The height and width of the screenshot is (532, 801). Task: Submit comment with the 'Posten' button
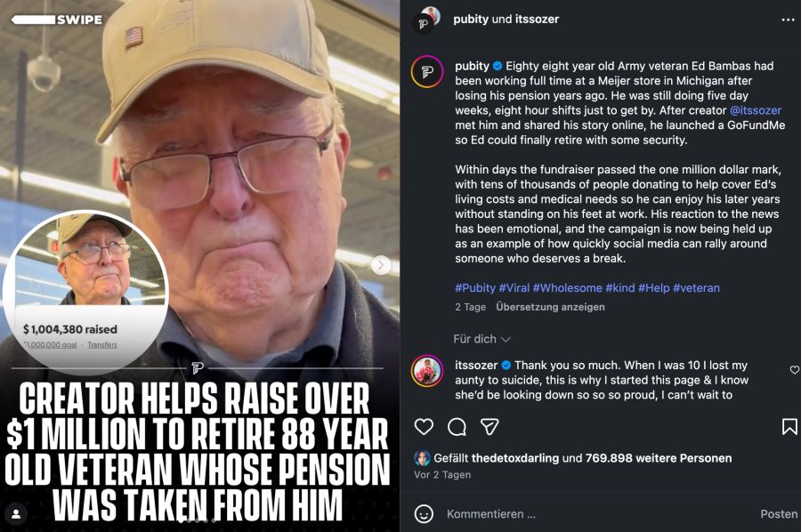[x=779, y=514]
